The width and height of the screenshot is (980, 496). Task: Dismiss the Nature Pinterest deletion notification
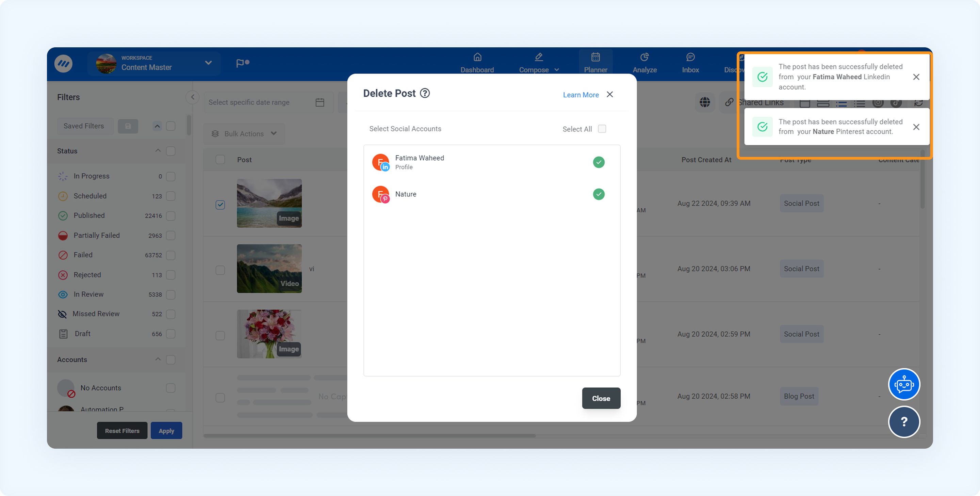point(916,127)
